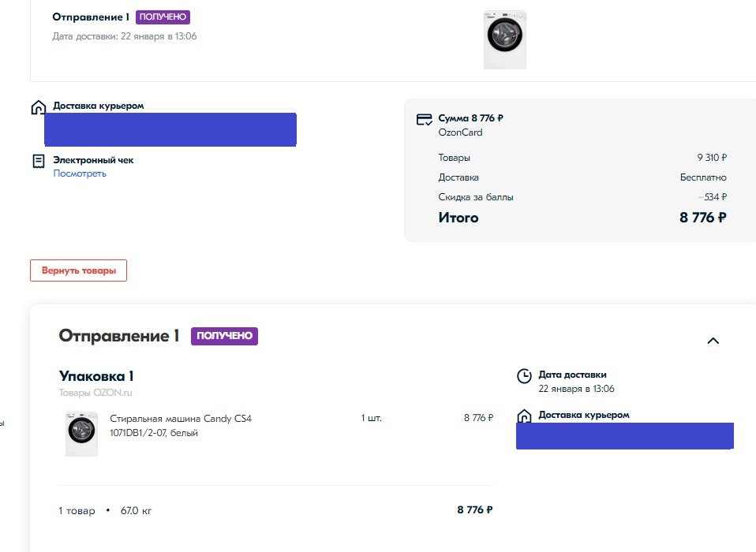Click the receipt icon for Электронный чек

point(38,161)
